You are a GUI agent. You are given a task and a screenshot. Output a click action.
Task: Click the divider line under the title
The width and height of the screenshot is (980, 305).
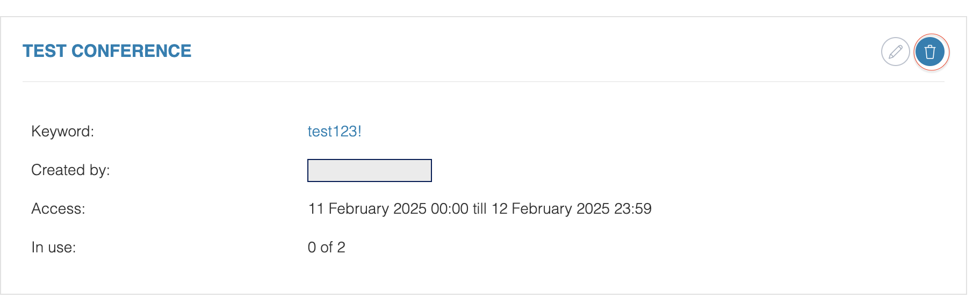click(483, 82)
